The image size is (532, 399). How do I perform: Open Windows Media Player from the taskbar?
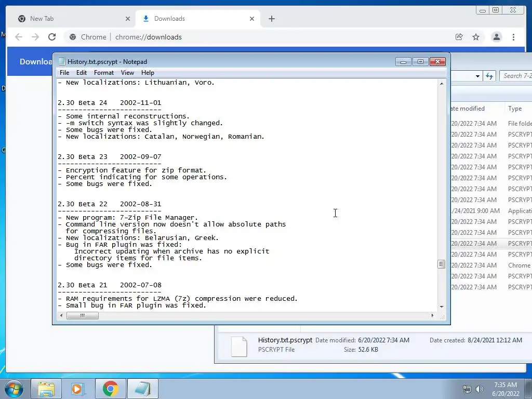78,389
